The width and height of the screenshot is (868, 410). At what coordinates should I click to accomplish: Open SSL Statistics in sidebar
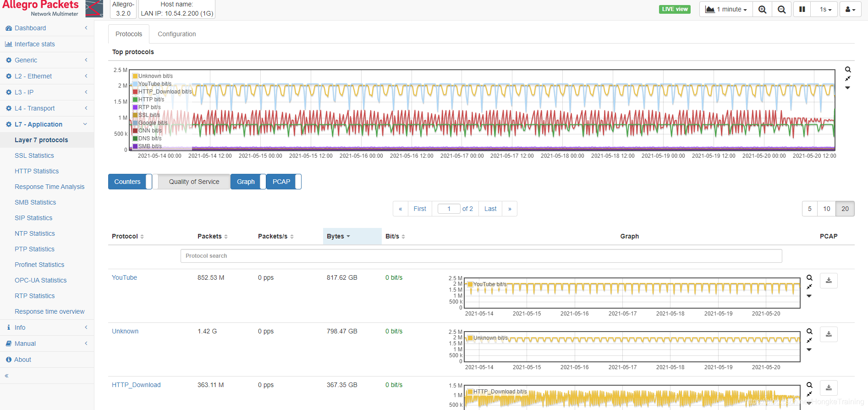pos(34,155)
